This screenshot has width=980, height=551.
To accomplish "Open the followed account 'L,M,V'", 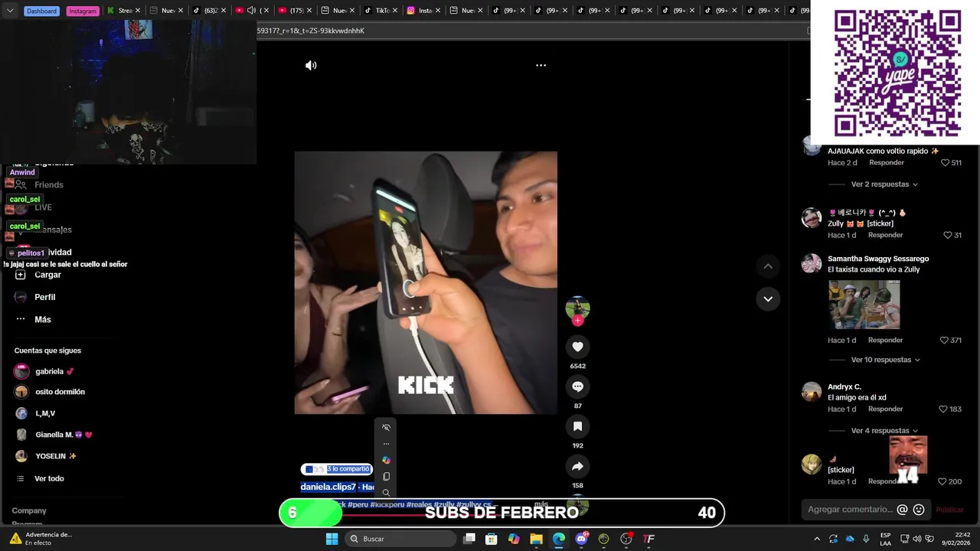I will click(x=35, y=413).
